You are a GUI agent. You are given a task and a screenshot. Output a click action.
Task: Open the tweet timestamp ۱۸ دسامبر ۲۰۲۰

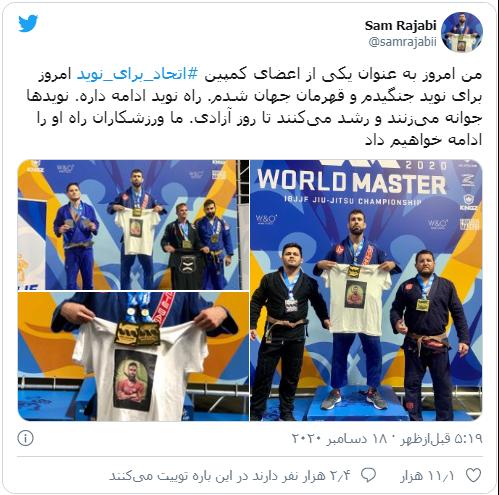coord(344,439)
